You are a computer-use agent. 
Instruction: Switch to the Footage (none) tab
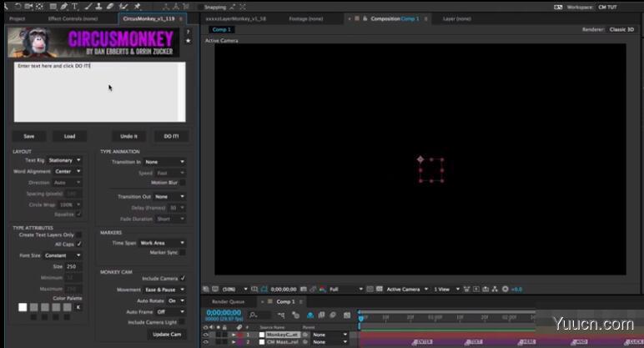[305, 18]
